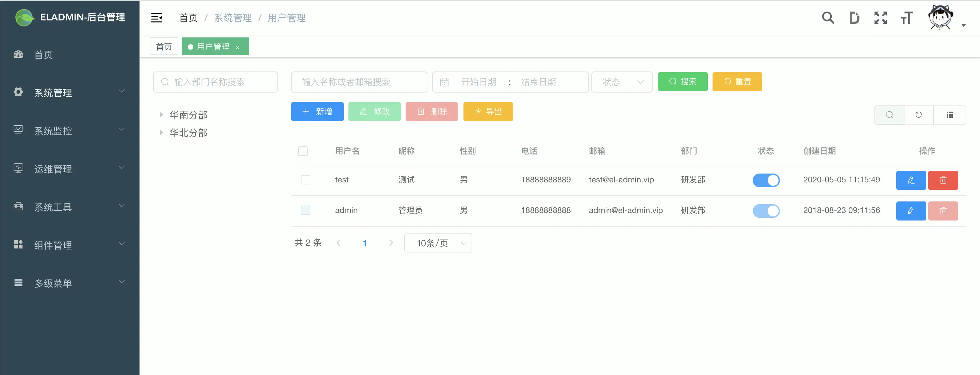Open the 10条/页 page size selector

[x=438, y=243]
